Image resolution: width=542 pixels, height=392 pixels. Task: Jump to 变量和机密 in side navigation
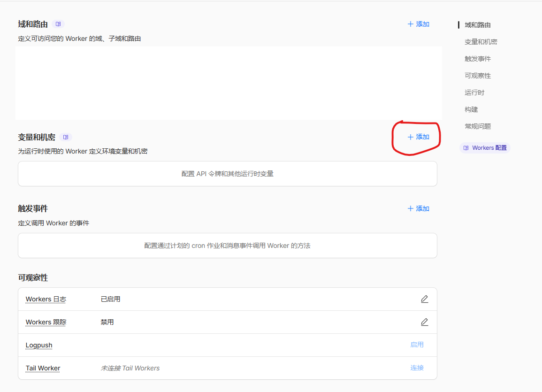click(481, 42)
